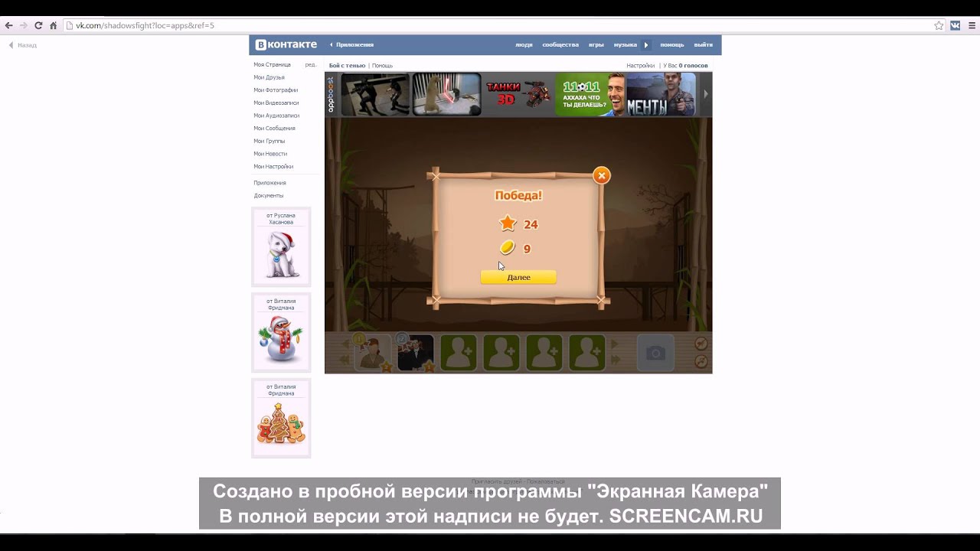Open the игры header menu
The height and width of the screenshot is (551, 980).
point(596,45)
